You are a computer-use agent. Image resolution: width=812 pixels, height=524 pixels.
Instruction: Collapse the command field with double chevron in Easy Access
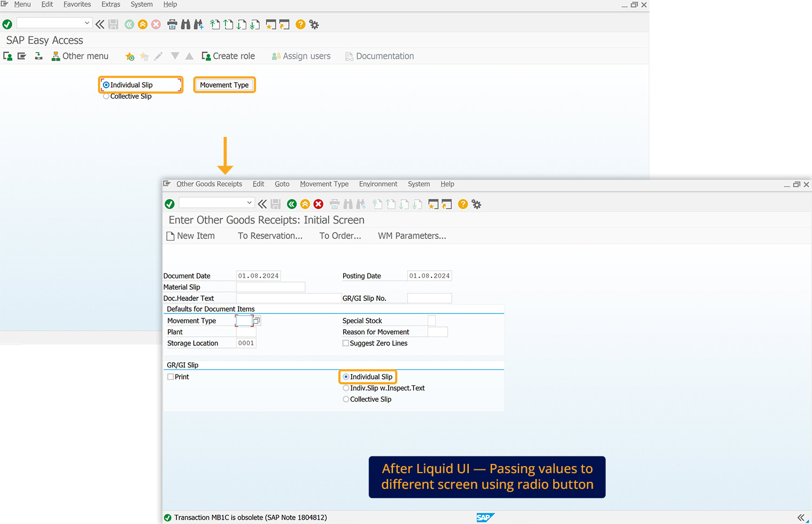pos(100,24)
